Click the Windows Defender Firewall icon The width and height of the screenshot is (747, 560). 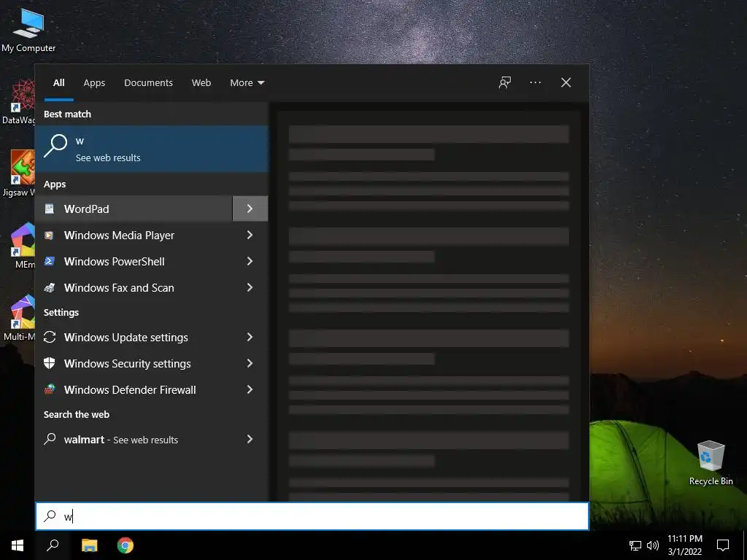(50, 389)
